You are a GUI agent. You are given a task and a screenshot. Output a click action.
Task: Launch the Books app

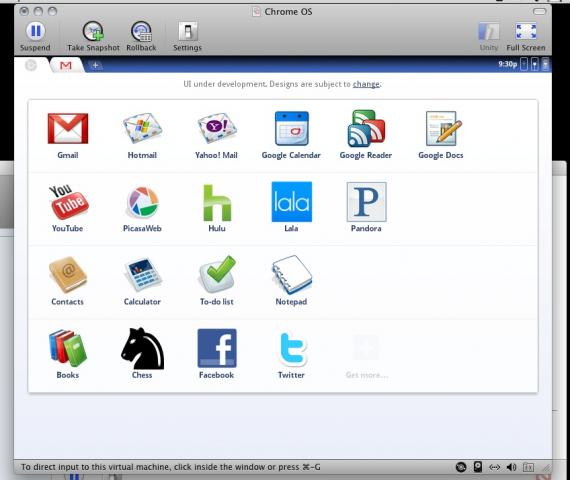click(x=68, y=348)
